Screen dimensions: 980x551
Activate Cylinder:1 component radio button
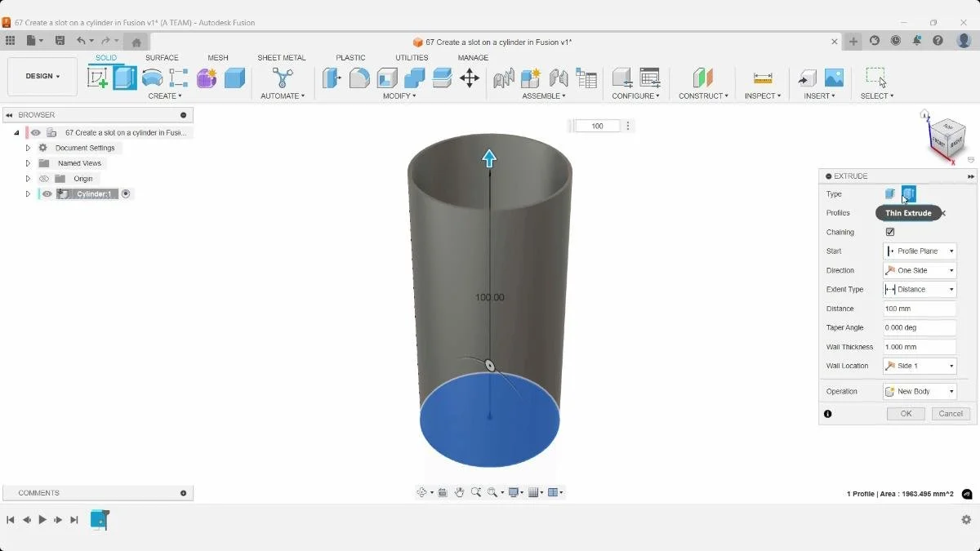tap(126, 194)
